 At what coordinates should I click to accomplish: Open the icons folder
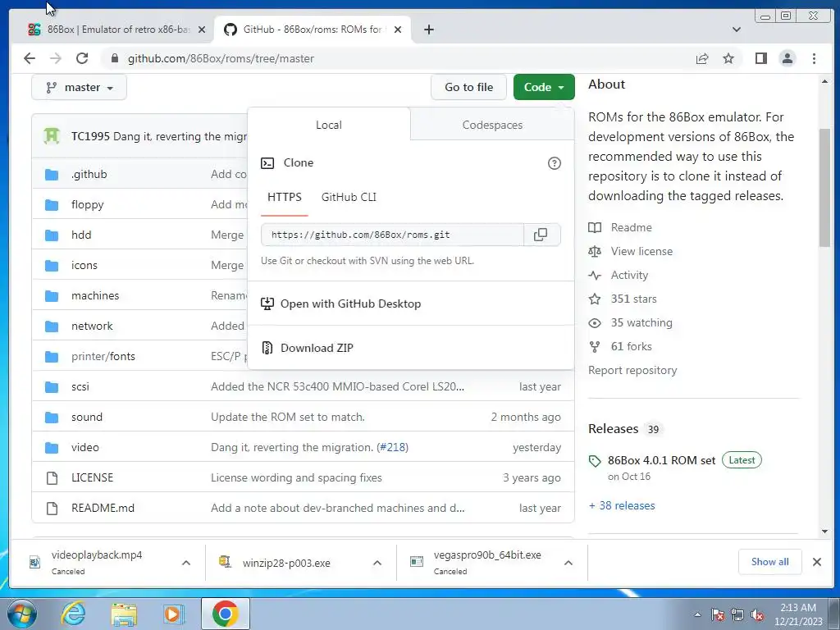[x=84, y=265]
